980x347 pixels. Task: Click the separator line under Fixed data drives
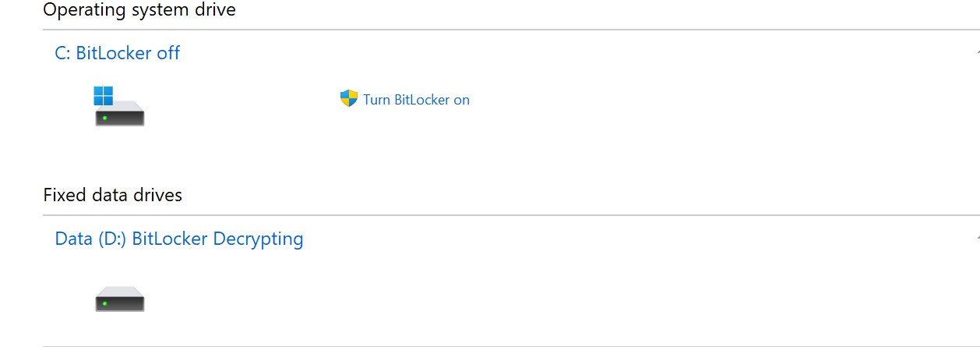pos(511,216)
